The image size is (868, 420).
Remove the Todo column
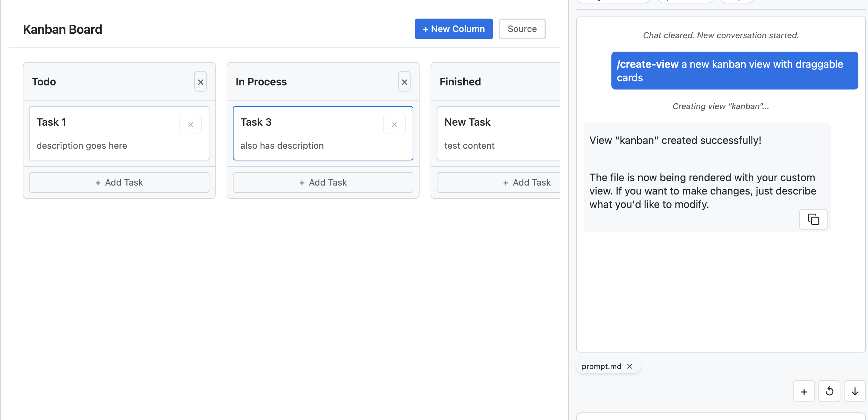[x=200, y=82]
